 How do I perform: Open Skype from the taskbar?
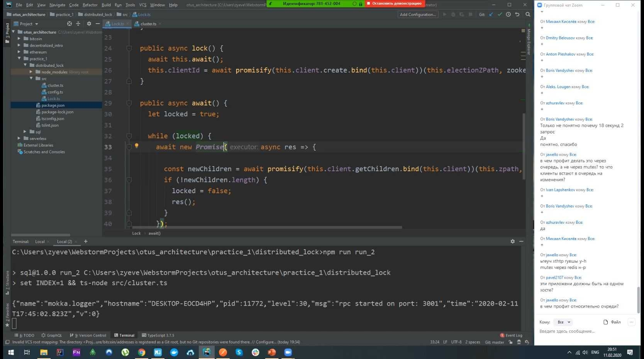239,352
